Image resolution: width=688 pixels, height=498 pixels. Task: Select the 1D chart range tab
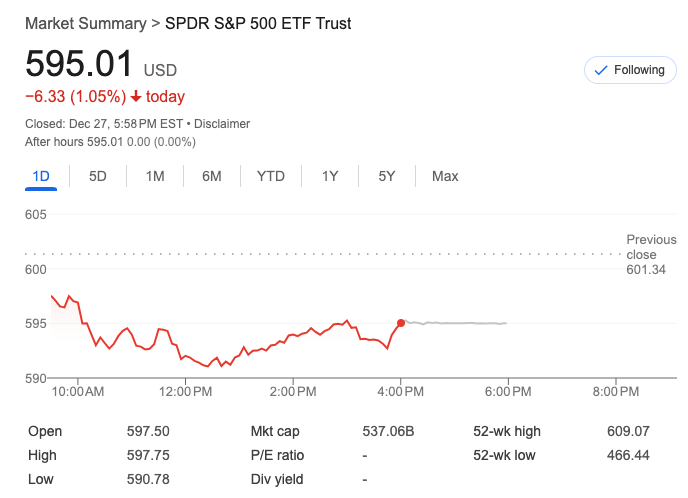[x=41, y=176]
